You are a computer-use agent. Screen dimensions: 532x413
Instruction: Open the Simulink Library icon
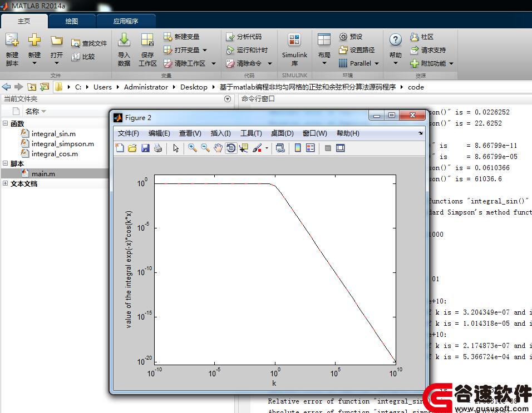(x=294, y=40)
